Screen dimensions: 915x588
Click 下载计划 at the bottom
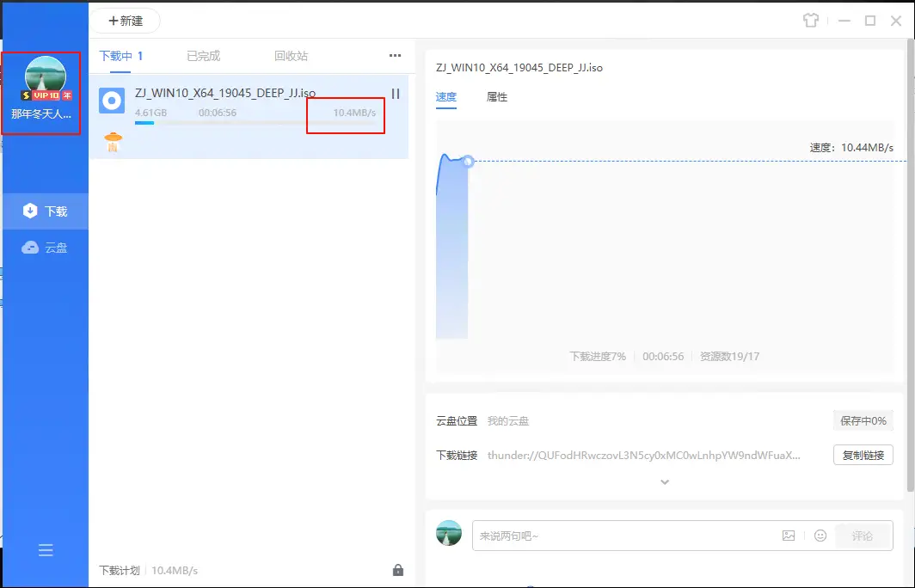(x=119, y=570)
